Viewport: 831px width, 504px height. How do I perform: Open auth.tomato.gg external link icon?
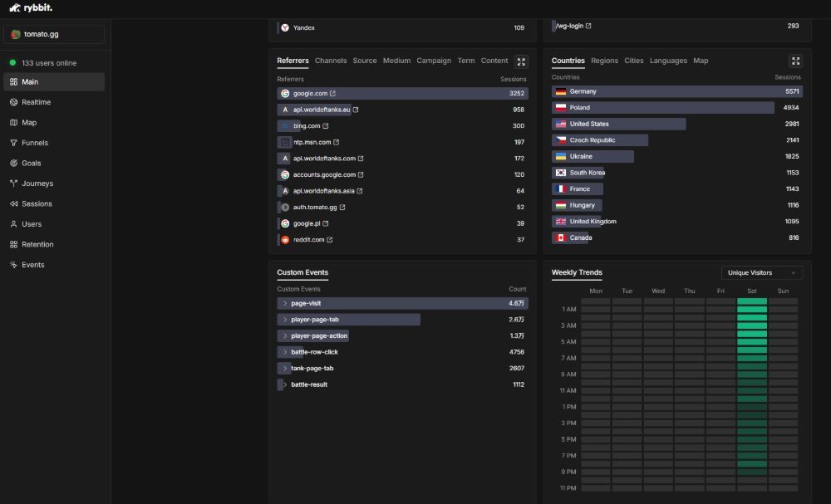coord(342,208)
